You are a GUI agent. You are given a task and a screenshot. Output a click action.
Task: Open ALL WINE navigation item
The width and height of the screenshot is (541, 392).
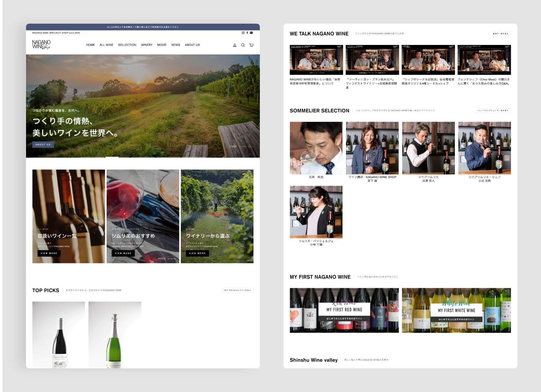point(107,45)
